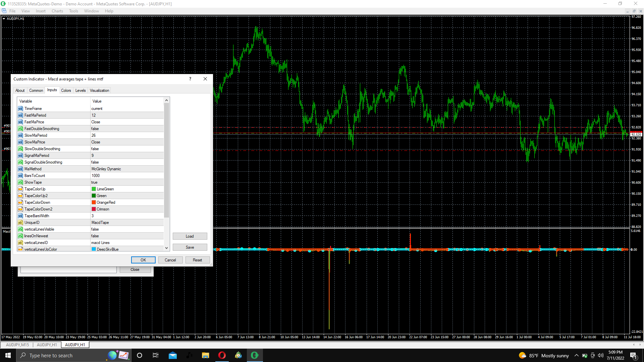The image size is (644, 362).
Task: Click the Load button
Action: 190,236
